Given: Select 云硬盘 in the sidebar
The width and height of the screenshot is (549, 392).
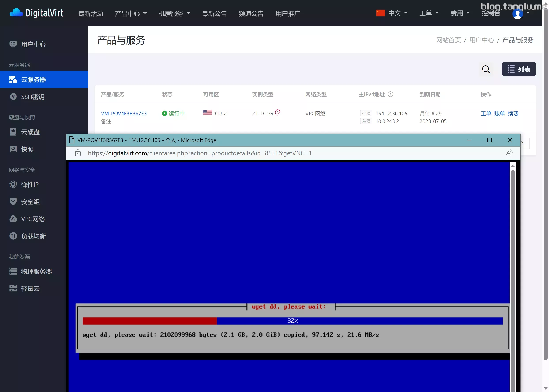Looking at the screenshot, I should tap(30, 132).
